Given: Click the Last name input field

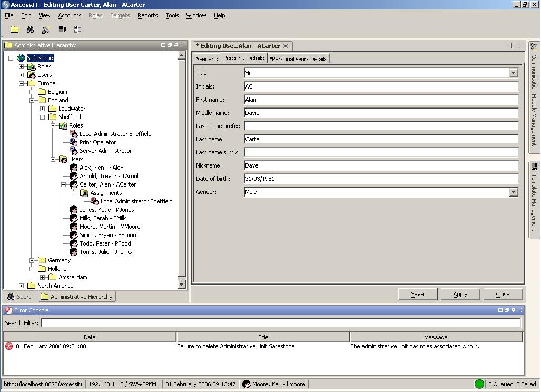Looking at the screenshot, I should pos(381,139).
